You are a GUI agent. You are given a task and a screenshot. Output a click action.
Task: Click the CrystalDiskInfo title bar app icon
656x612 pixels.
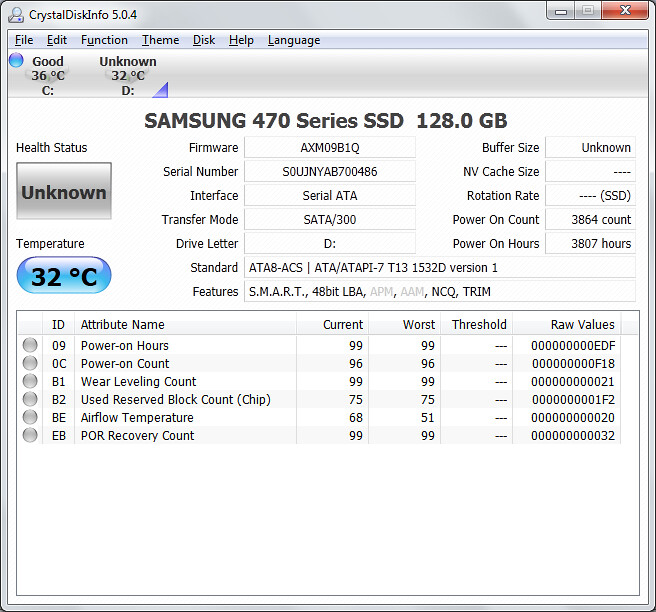pyautogui.click(x=16, y=15)
